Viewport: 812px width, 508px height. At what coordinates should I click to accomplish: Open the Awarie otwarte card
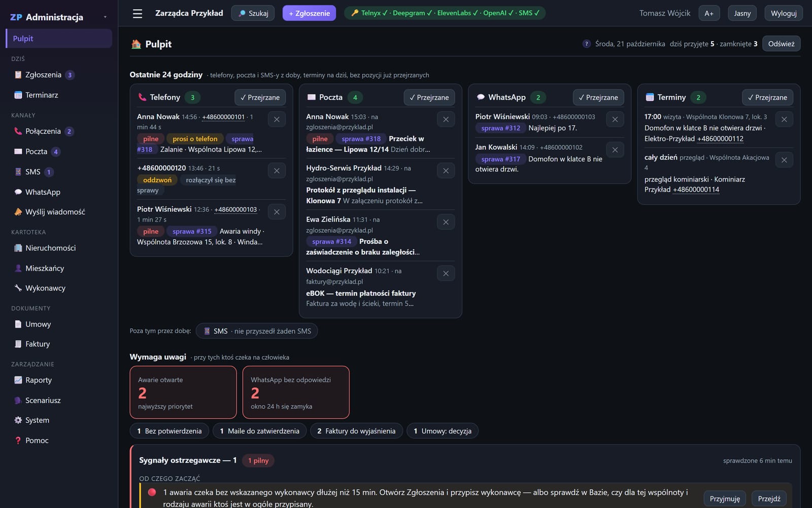click(x=183, y=392)
